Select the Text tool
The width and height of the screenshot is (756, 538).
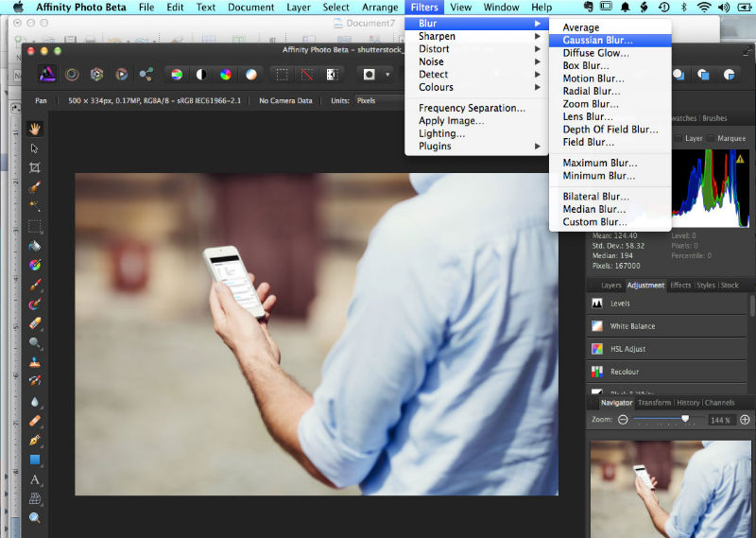[x=35, y=479]
